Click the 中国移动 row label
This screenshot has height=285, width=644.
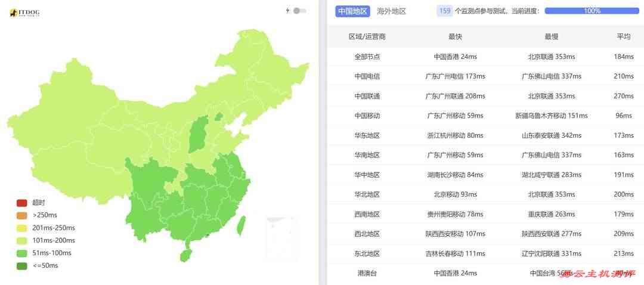click(x=367, y=116)
